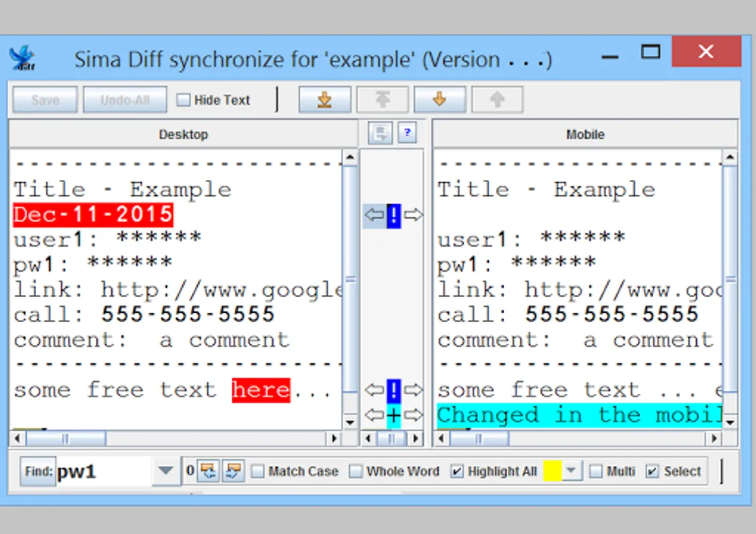Screen dimensions: 756x534
Task: Click 'user1: ******' line in Desktop pane
Action: coord(107,239)
